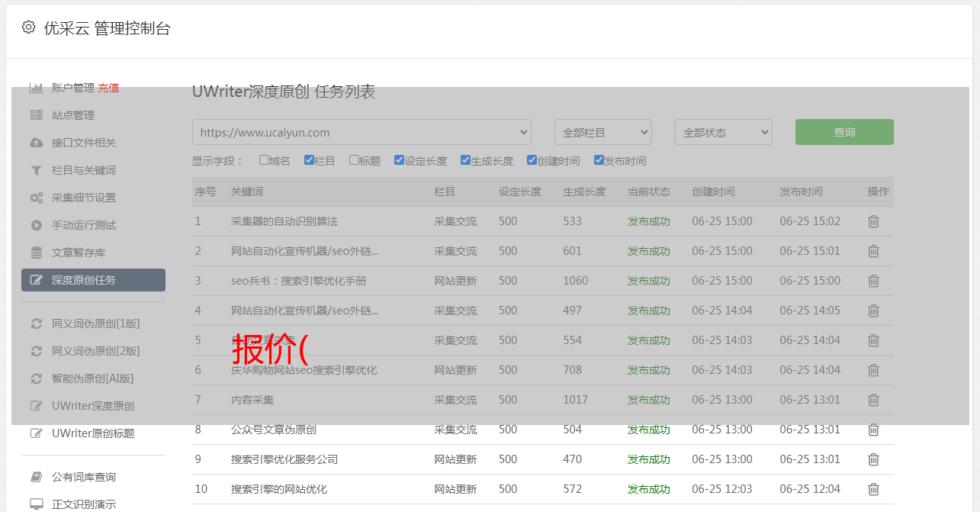Image resolution: width=980 pixels, height=512 pixels.
Task: Delete row 9 搜索引擎优化服务公司 task
Action: (x=873, y=459)
